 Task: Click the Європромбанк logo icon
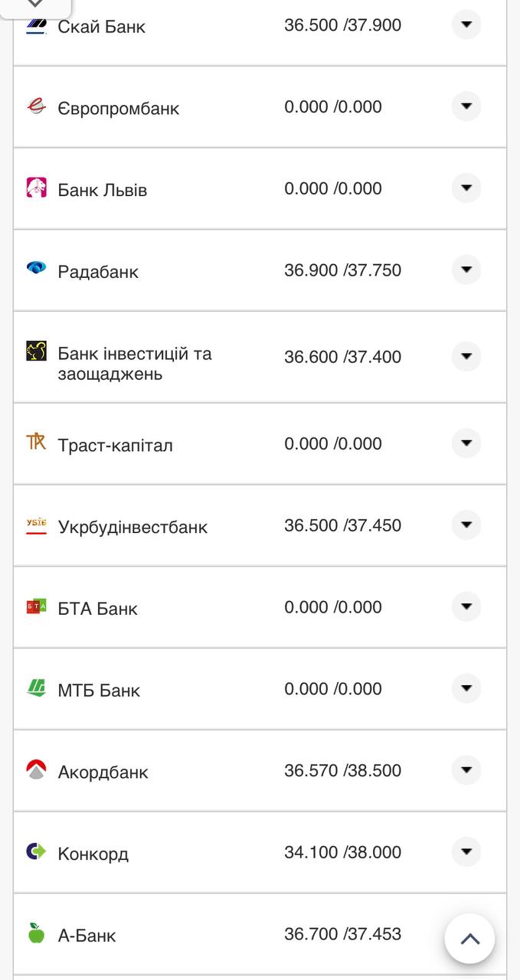click(36, 106)
